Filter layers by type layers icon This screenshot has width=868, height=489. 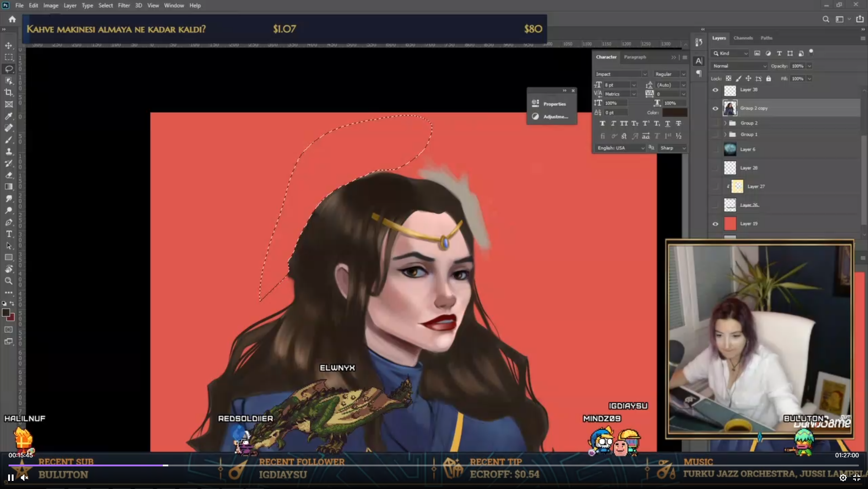(779, 53)
